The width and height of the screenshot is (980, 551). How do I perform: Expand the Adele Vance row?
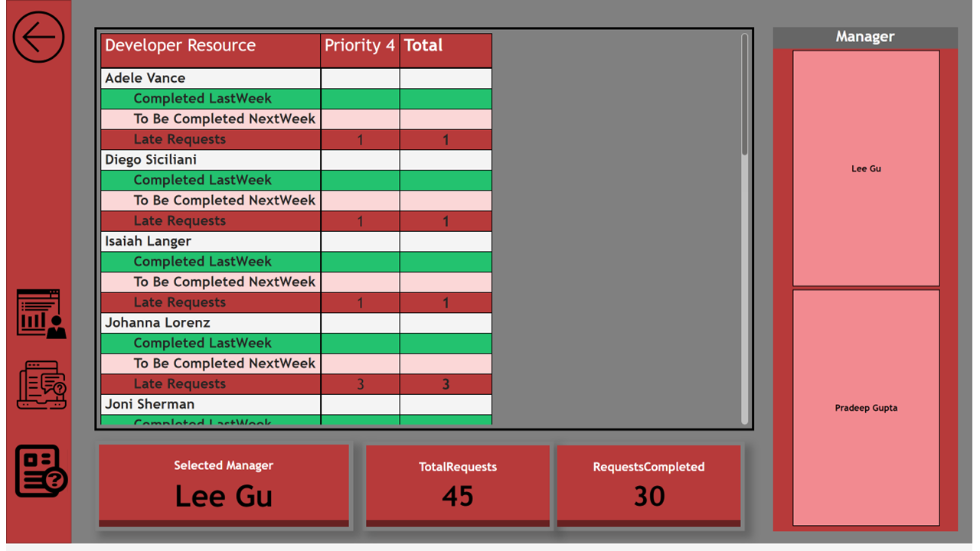click(x=145, y=78)
